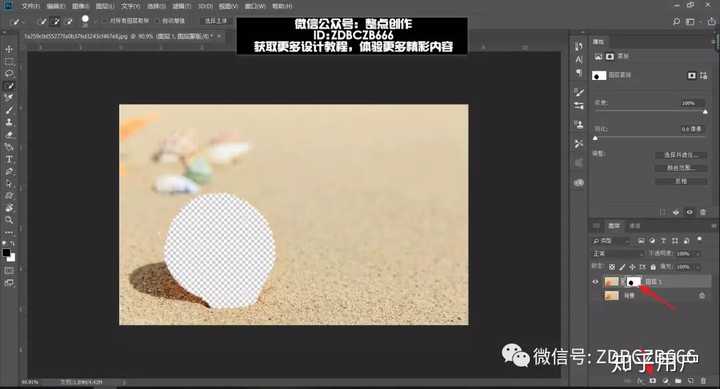Select the Lasso tool

9,73
